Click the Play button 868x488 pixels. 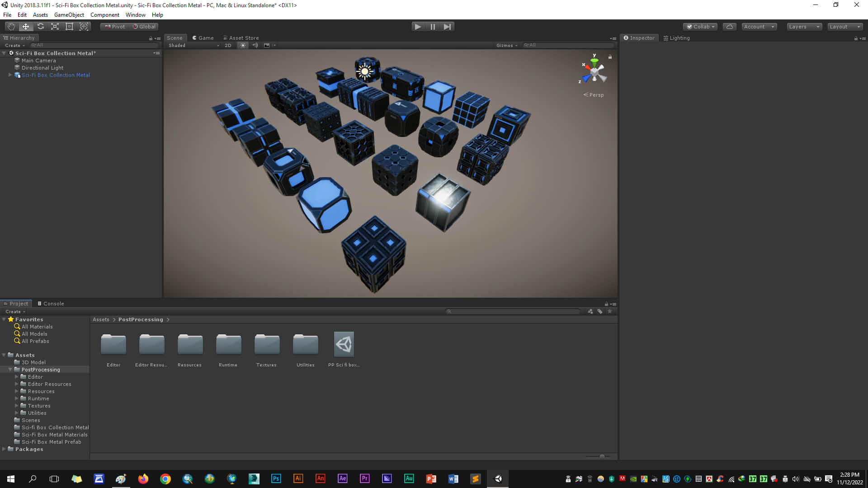[x=418, y=27]
